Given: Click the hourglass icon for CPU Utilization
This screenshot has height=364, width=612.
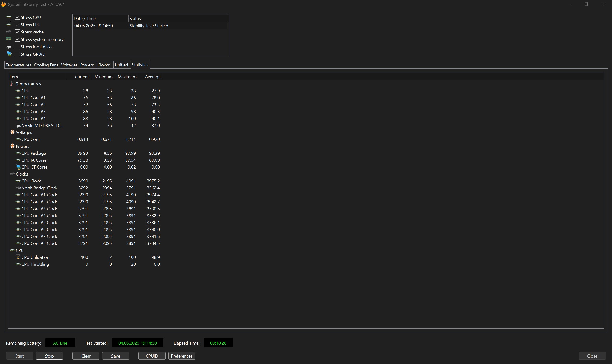Looking at the screenshot, I should [18, 257].
